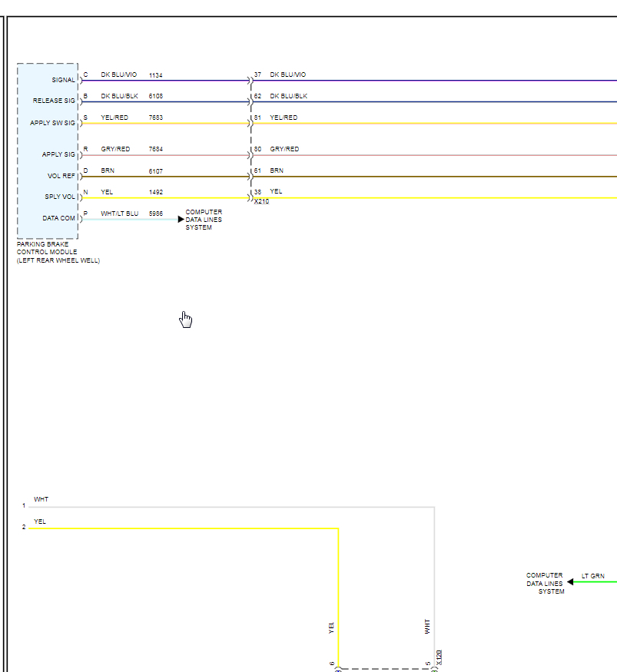The image size is (617, 672).
Task: Click the SPLY VOL terminal label
Action: 60,197
